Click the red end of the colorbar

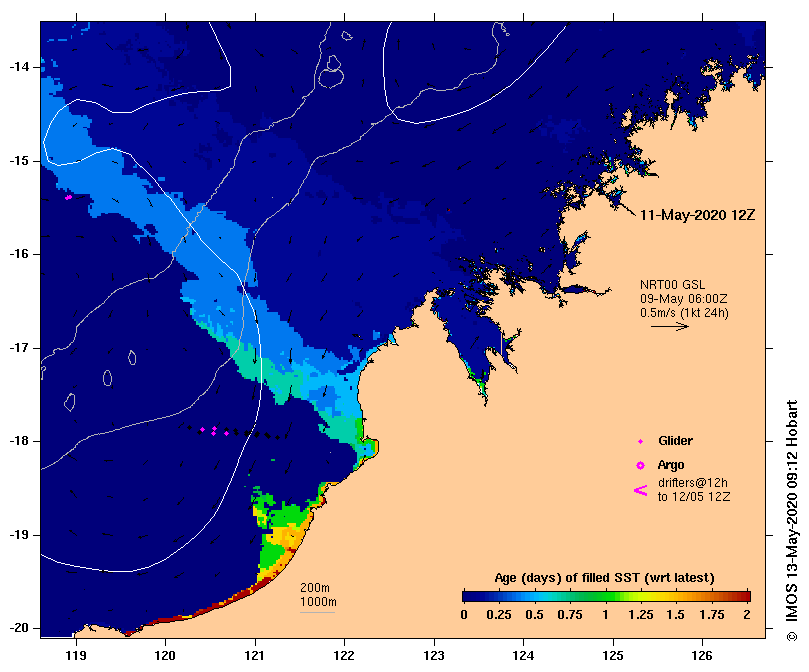coord(744,597)
